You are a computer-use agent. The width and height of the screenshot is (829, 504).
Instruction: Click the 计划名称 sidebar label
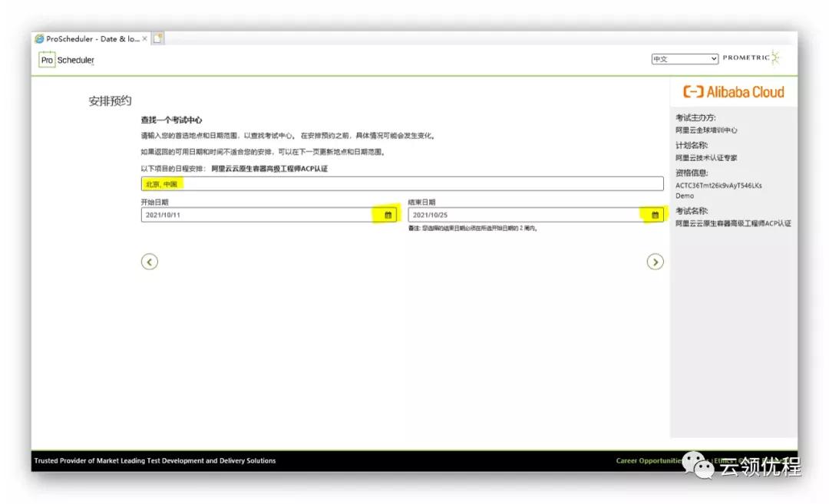tap(691, 145)
